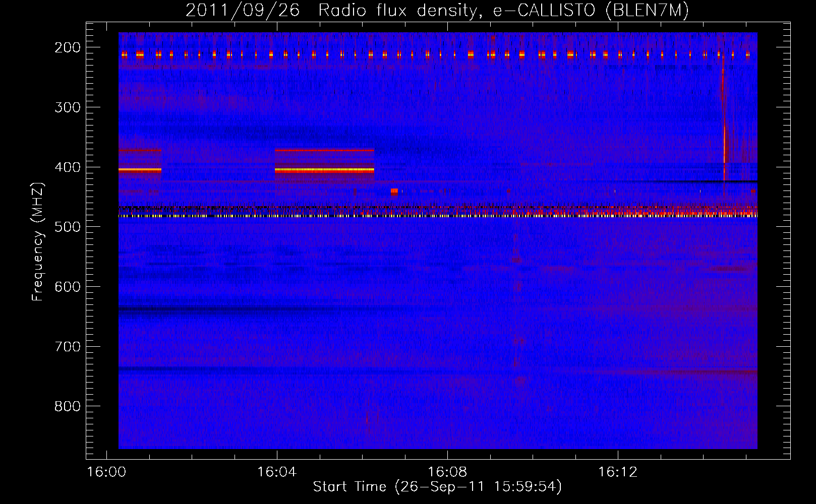The height and width of the screenshot is (504, 816).
Task: Click the 300 frequency tick label
Action: [67, 107]
